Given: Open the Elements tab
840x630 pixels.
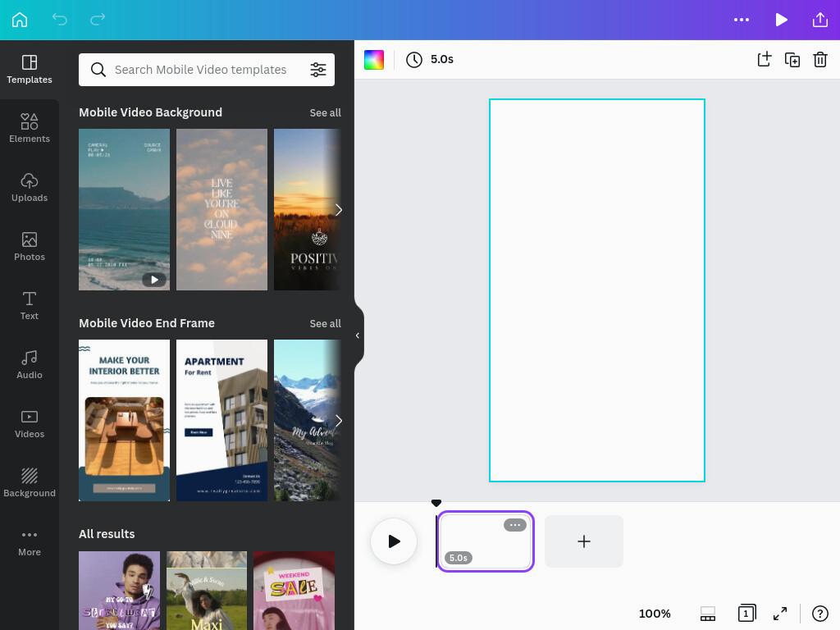Looking at the screenshot, I should [x=30, y=129].
